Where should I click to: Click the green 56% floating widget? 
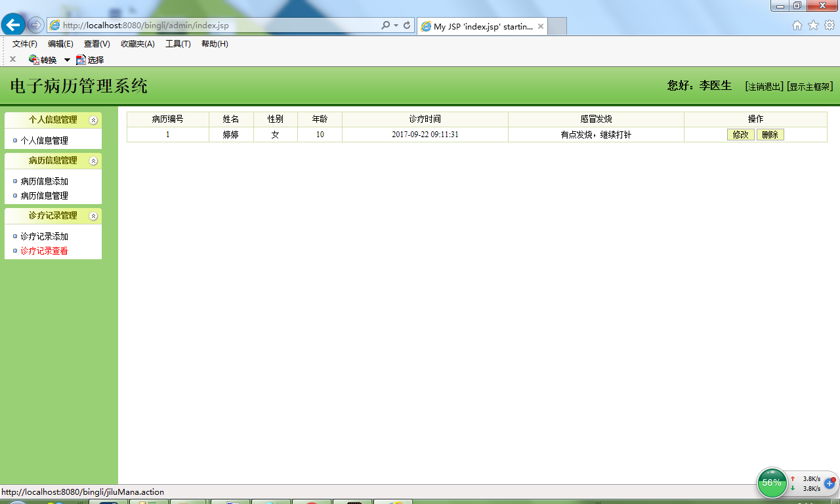tap(772, 482)
